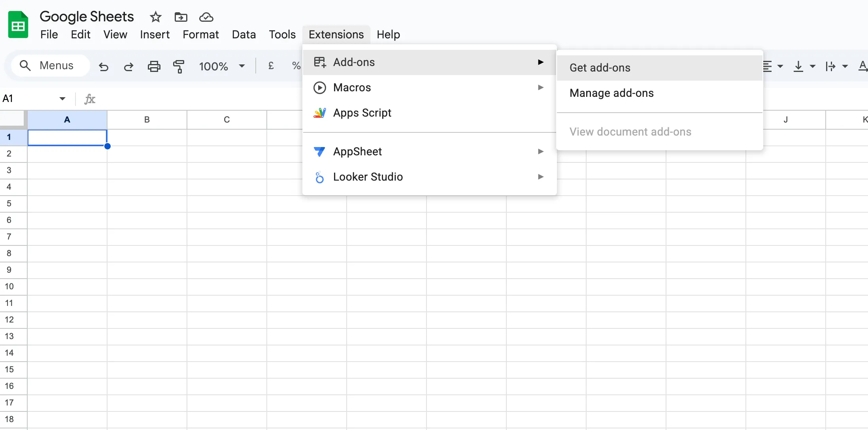This screenshot has height=430, width=868.
Task: Open the Google Sheets home icon
Action: 18,25
